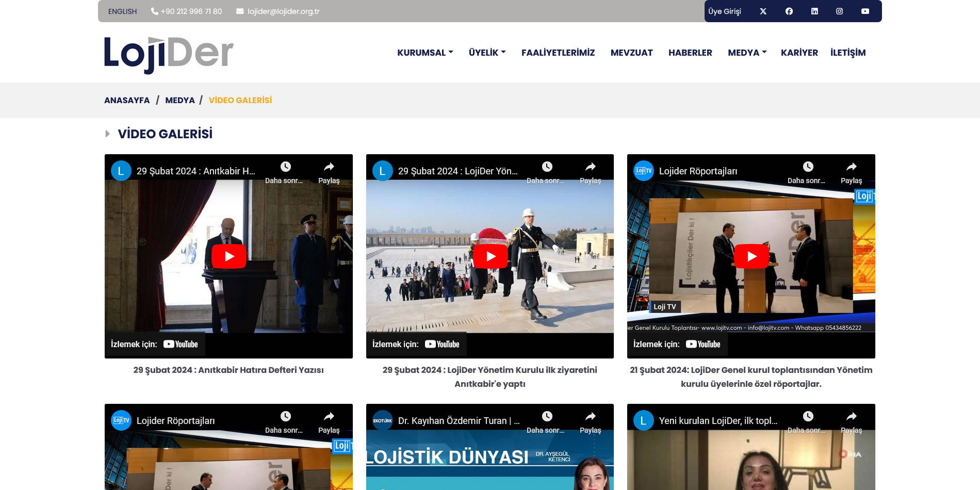This screenshot has height=490, width=980.
Task: Click the +90 212 996 71 80 phone link
Action: pyautogui.click(x=191, y=11)
